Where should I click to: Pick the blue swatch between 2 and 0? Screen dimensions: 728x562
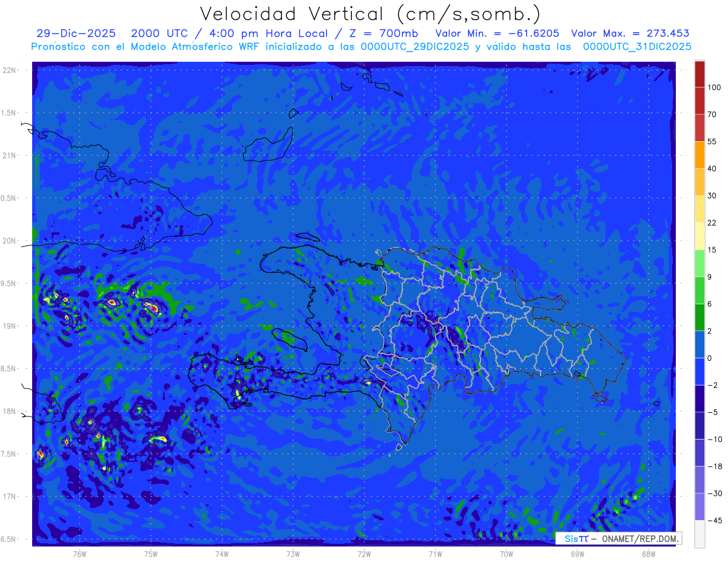[x=699, y=344]
